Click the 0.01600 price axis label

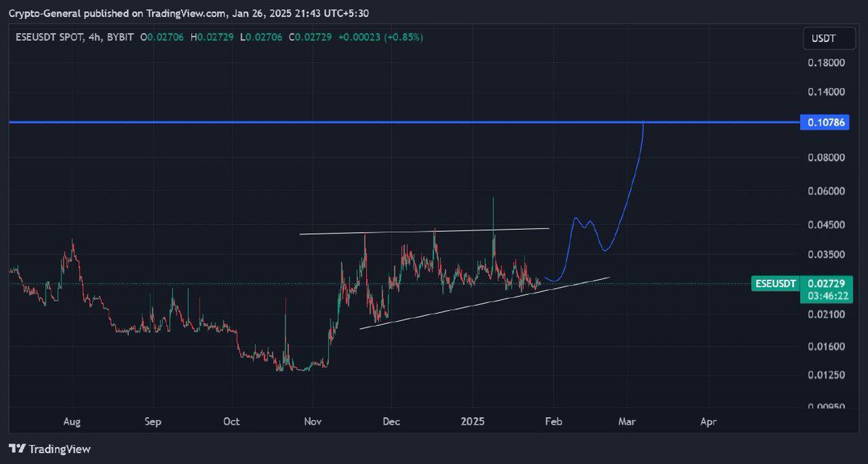coord(826,347)
